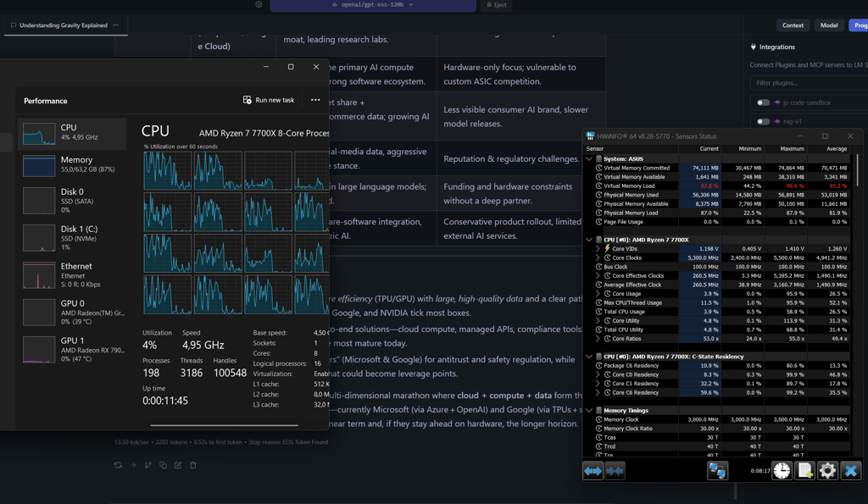Select CPU in Task Manager sidebar
The height and width of the screenshot is (504, 868).
[x=72, y=133]
